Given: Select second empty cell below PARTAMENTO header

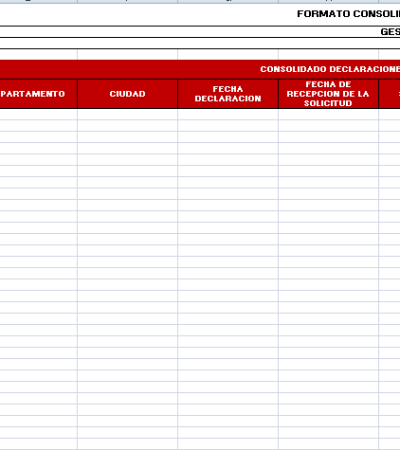Looking at the screenshot, I should point(38,126).
